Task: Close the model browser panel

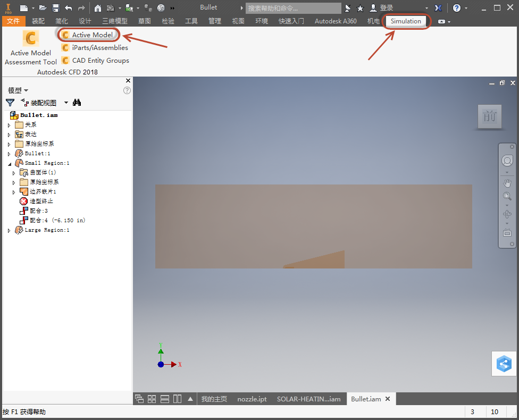Action: 128,81
